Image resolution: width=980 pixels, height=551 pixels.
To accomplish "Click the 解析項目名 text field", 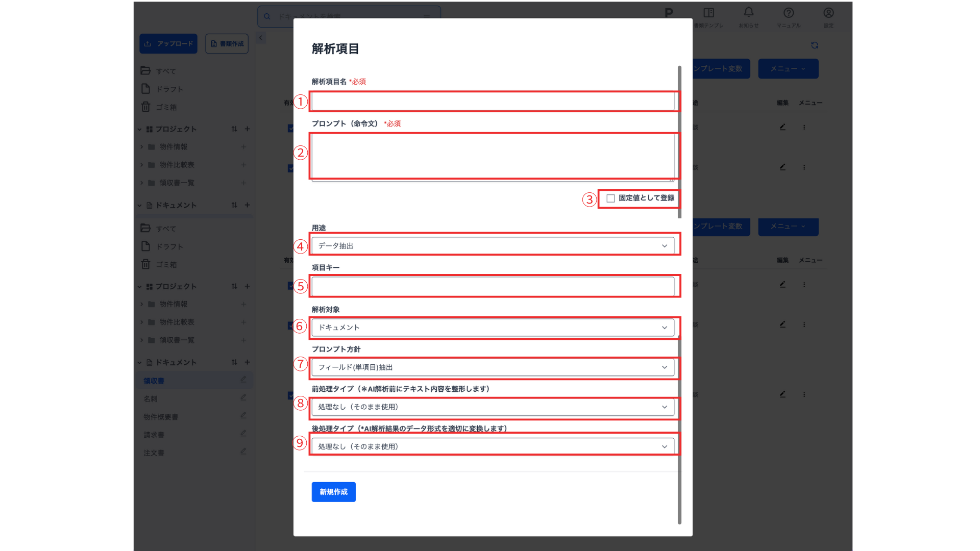I will pyautogui.click(x=493, y=102).
